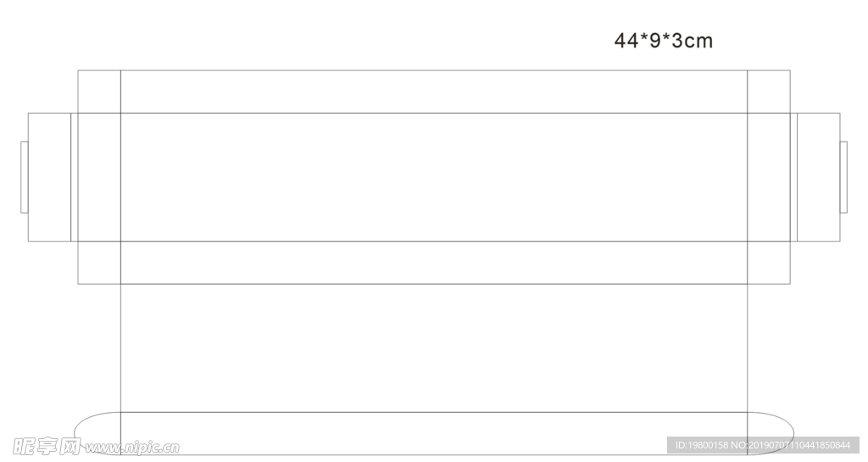The height and width of the screenshot is (462, 868).
Task: Open the www.nipic.cn watermark link
Action: pos(131,447)
